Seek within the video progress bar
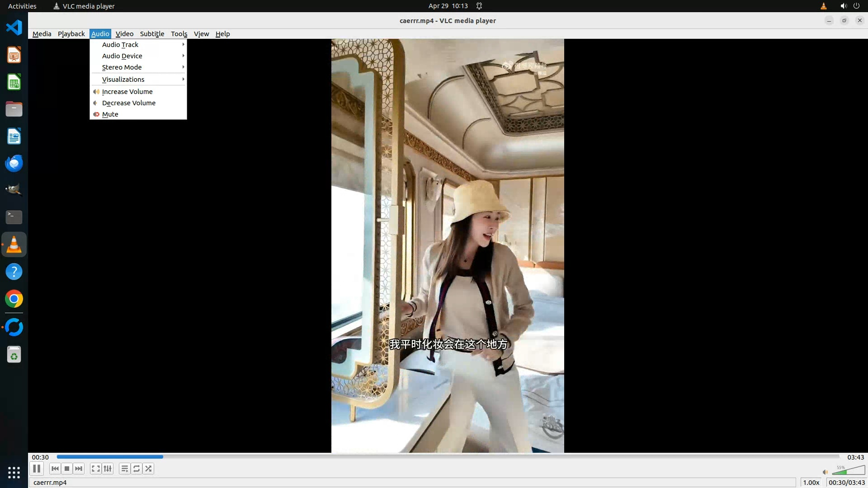 (448, 457)
